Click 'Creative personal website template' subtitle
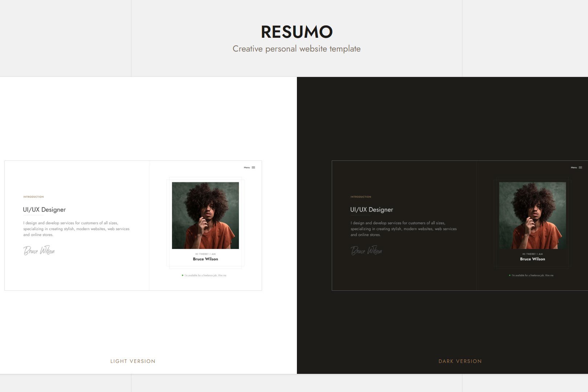 (x=297, y=49)
